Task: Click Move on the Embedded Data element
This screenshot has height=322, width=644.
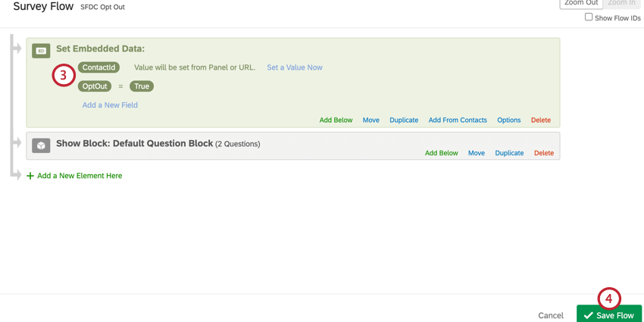Action: 370,120
